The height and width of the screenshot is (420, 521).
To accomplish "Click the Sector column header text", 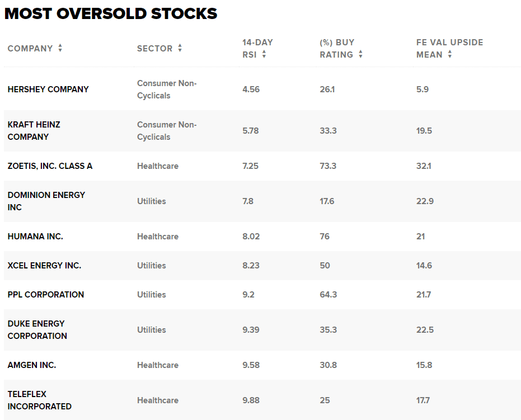I will point(154,49).
